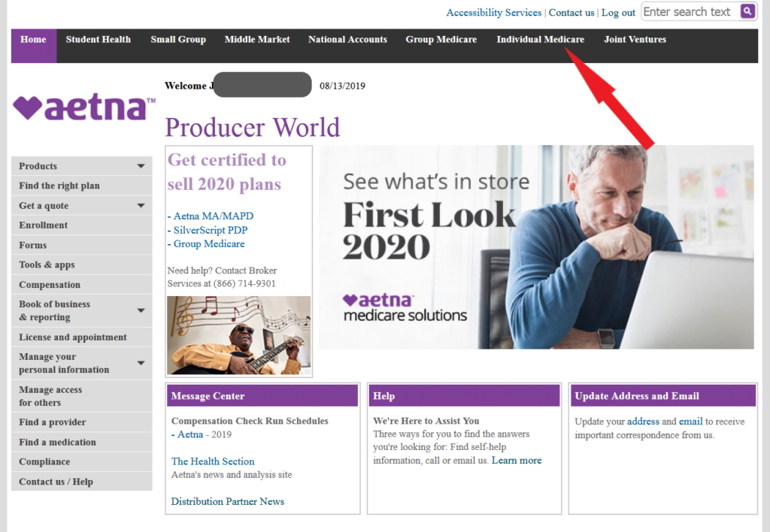770x532 pixels.
Task: Open the Small Group tab
Action: coord(178,40)
